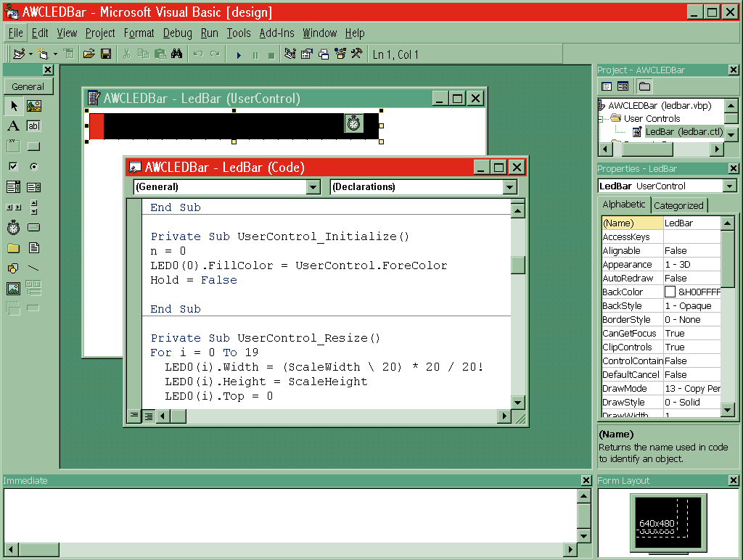Select the CheckBox control in toolbox

(13, 167)
